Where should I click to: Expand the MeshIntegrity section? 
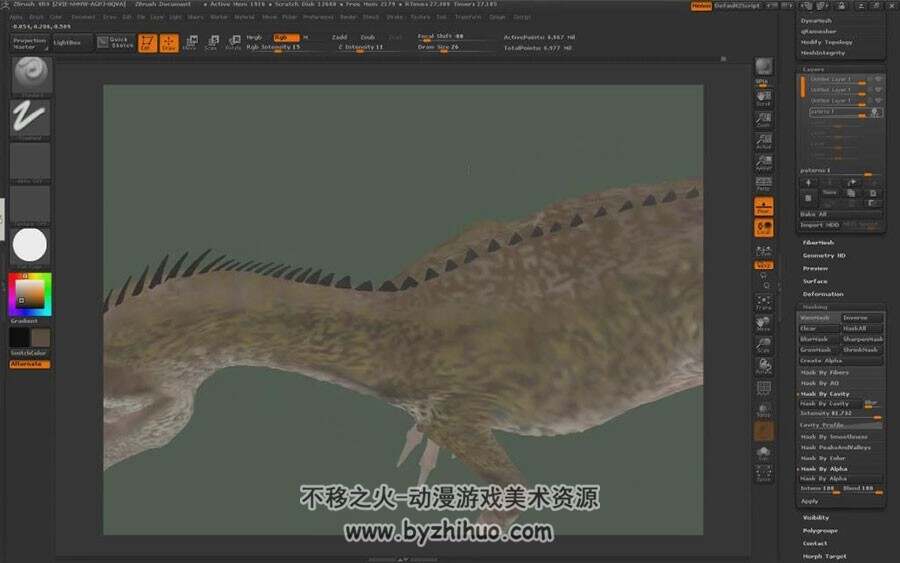(823, 53)
